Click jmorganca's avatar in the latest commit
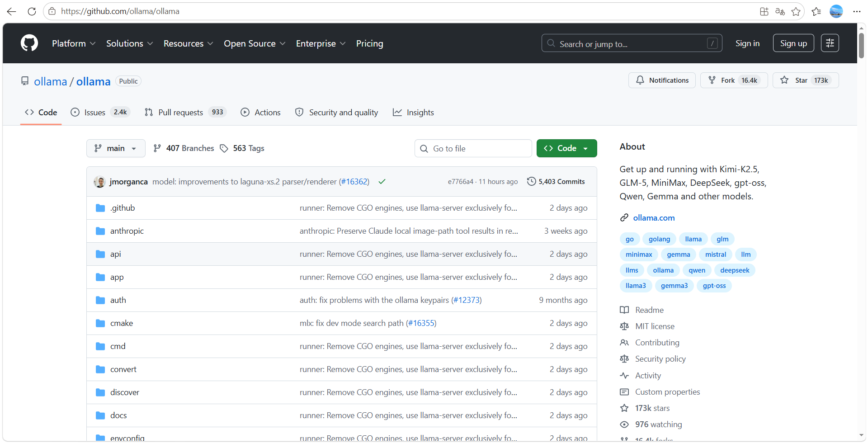The image size is (868, 443). coord(99,182)
